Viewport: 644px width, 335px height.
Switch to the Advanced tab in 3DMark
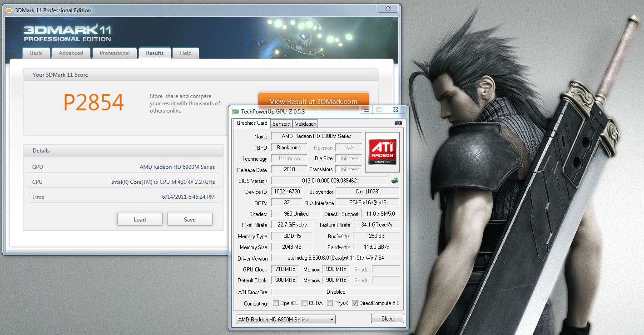coord(71,53)
